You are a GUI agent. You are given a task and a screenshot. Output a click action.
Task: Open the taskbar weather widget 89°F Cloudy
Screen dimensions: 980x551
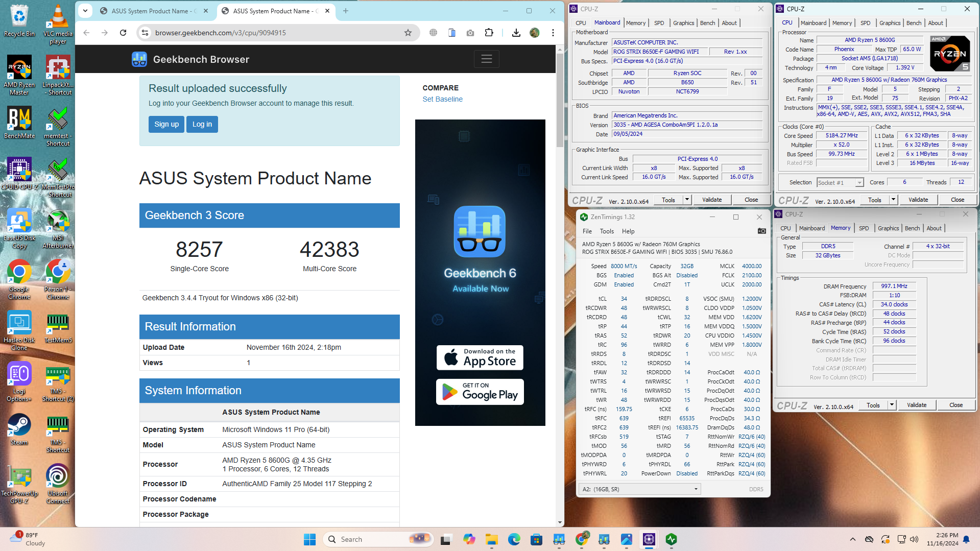pyautogui.click(x=28, y=539)
